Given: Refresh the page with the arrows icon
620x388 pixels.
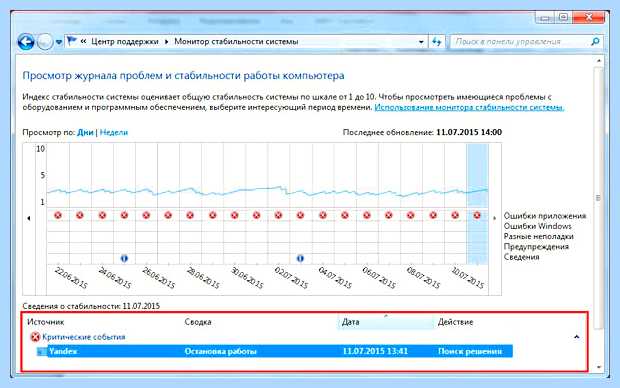Looking at the screenshot, I should [x=437, y=42].
